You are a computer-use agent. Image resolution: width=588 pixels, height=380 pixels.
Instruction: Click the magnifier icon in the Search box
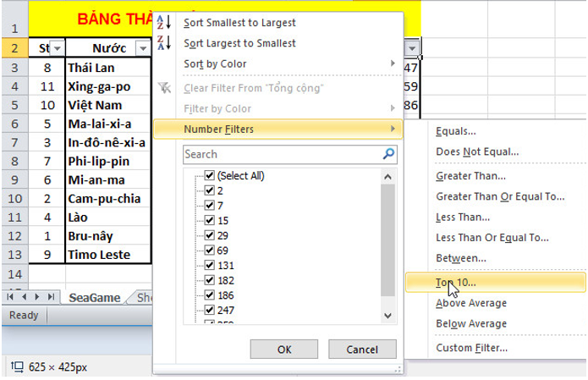389,154
